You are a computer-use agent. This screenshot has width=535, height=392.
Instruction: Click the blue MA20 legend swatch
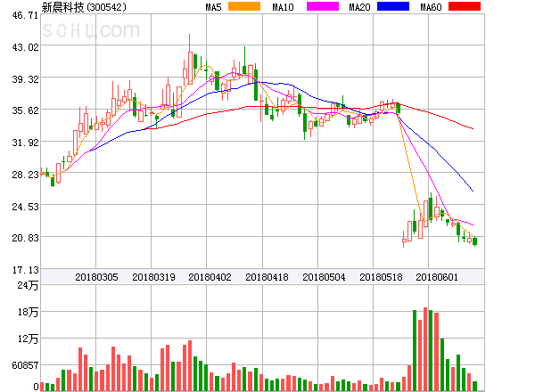393,6
